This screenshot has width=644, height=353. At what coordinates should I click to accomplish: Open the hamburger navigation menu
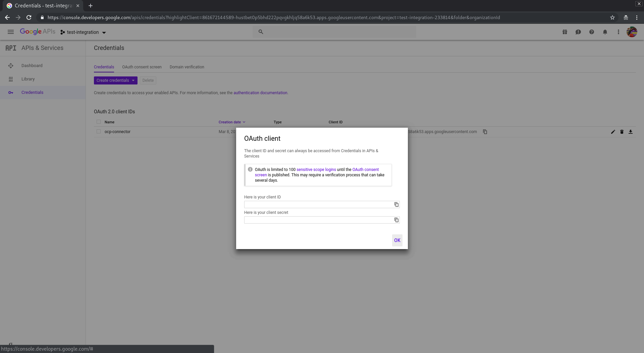[11, 32]
